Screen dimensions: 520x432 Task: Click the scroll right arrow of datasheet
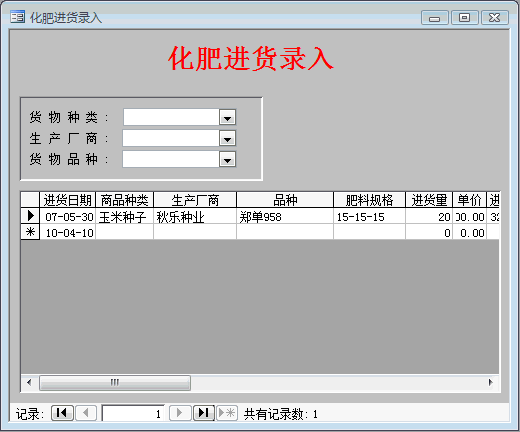(x=490, y=383)
